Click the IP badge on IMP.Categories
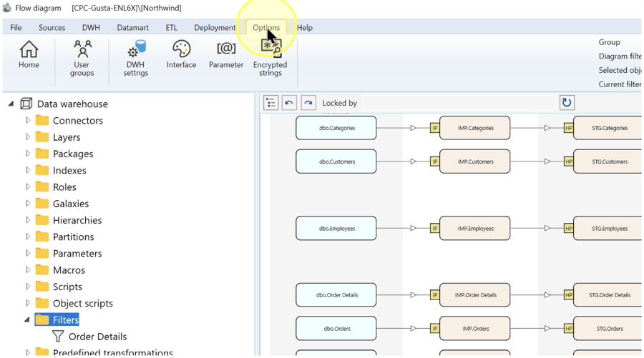The image size is (644, 358). tap(434, 128)
